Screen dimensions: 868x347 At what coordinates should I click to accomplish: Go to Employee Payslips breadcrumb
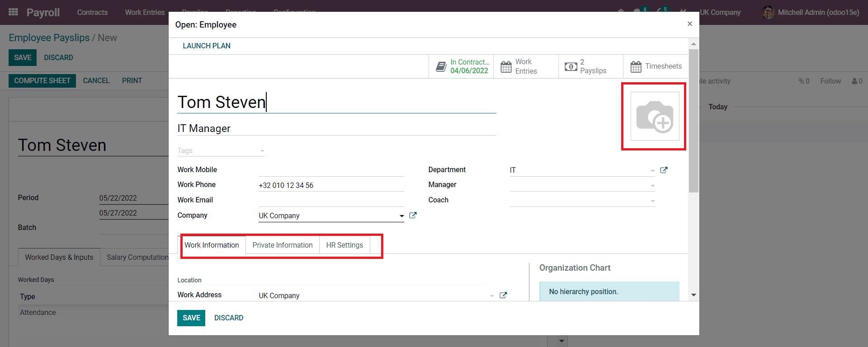coord(49,38)
